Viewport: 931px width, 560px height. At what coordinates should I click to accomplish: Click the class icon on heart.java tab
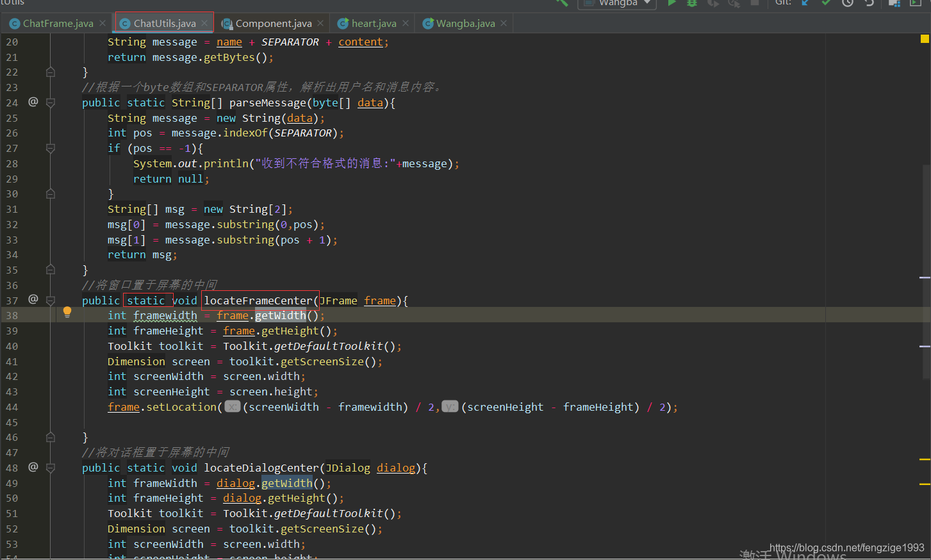pos(343,24)
